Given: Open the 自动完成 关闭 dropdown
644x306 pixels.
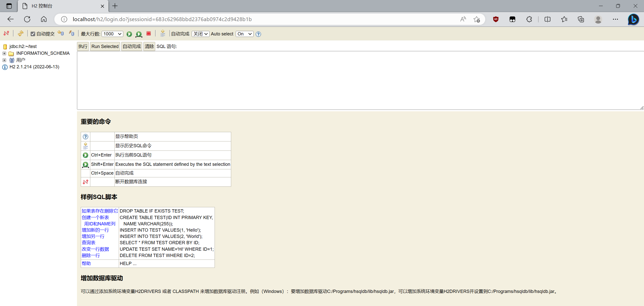Looking at the screenshot, I should (200, 34).
